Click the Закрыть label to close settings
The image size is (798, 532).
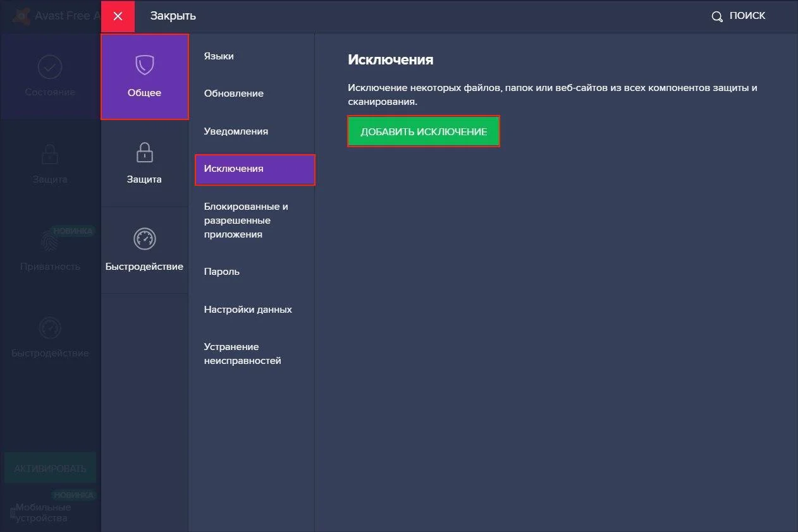(x=173, y=16)
